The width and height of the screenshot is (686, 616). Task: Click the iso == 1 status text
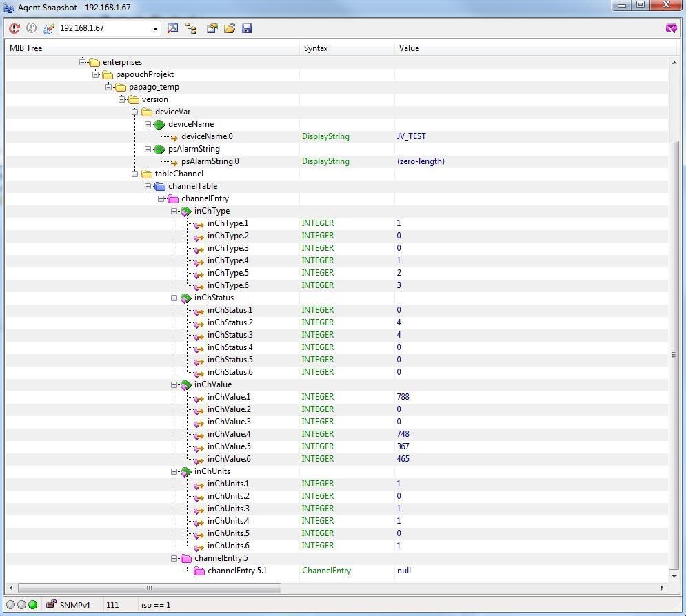[x=156, y=605]
